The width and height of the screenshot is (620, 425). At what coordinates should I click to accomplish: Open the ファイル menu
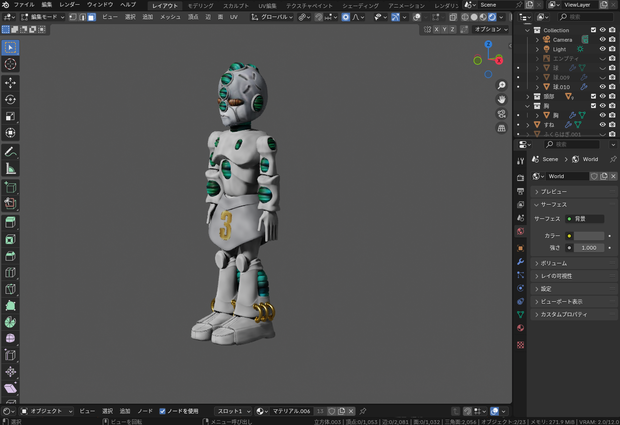click(x=24, y=5)
